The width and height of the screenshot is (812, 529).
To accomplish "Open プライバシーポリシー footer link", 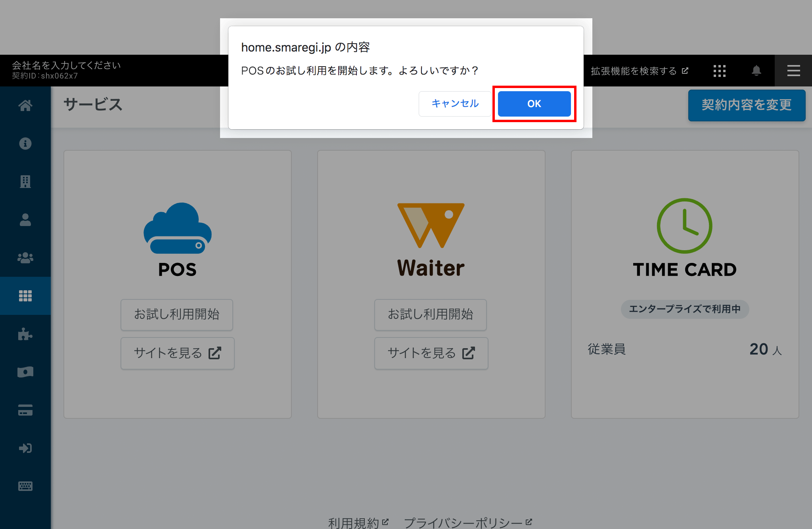I will 468,523.
